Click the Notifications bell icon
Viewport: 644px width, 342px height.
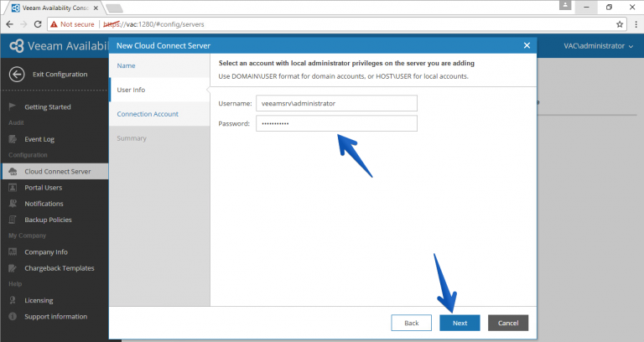(x=13, y=203)
